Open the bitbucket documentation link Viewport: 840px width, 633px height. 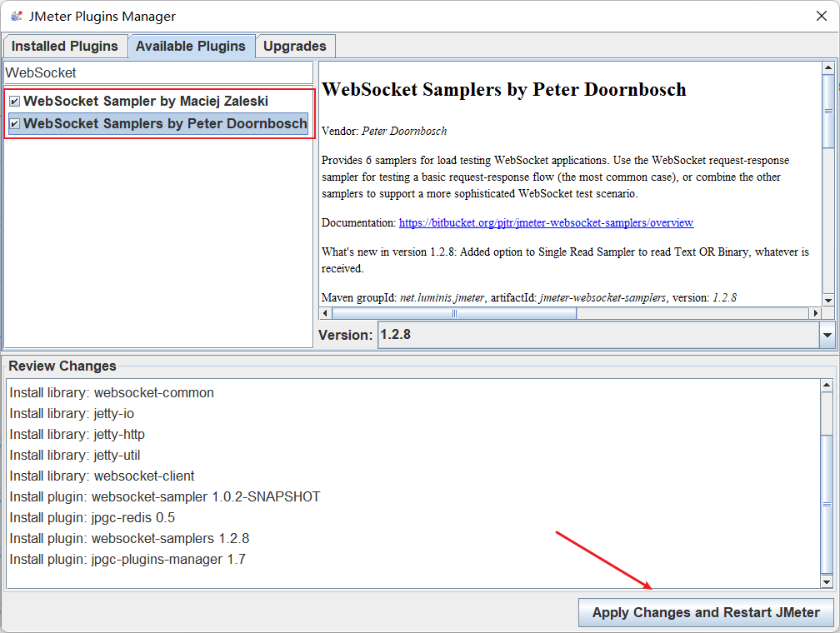(546, 222)
